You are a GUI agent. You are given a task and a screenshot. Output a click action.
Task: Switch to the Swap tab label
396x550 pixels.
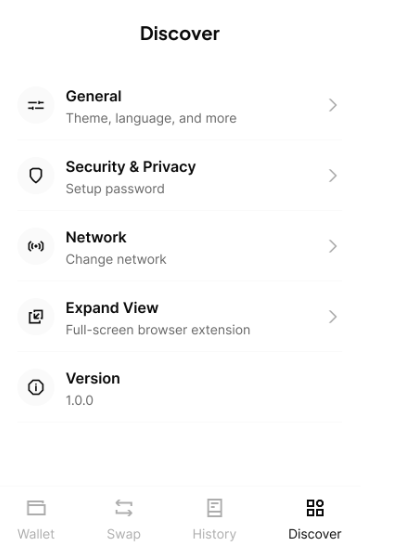[124, 535]
